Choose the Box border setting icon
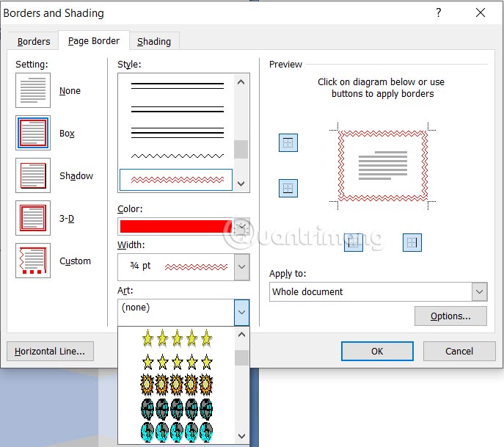The width and height of the screenshot is (504, 447). pos(33,134)
